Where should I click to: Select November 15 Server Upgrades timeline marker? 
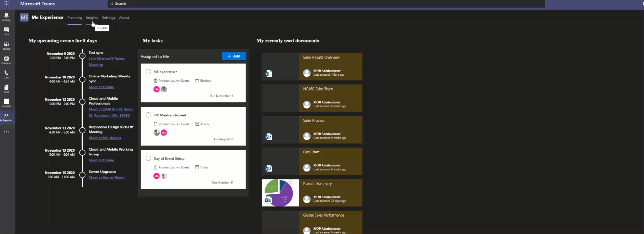pyautogui.click(x=82, y=175)
